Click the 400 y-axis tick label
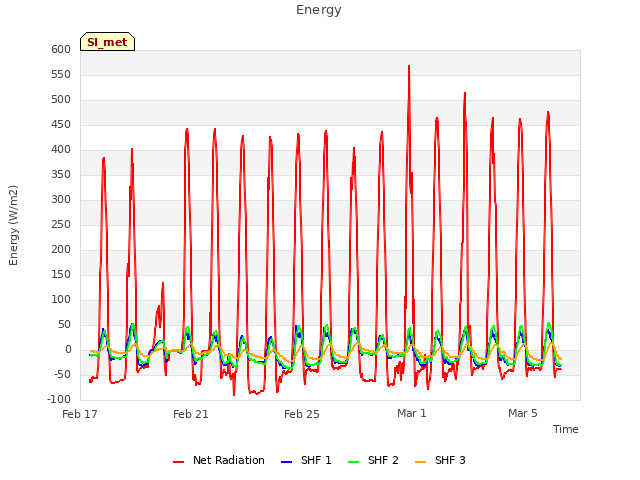 (x=61, y=150)
